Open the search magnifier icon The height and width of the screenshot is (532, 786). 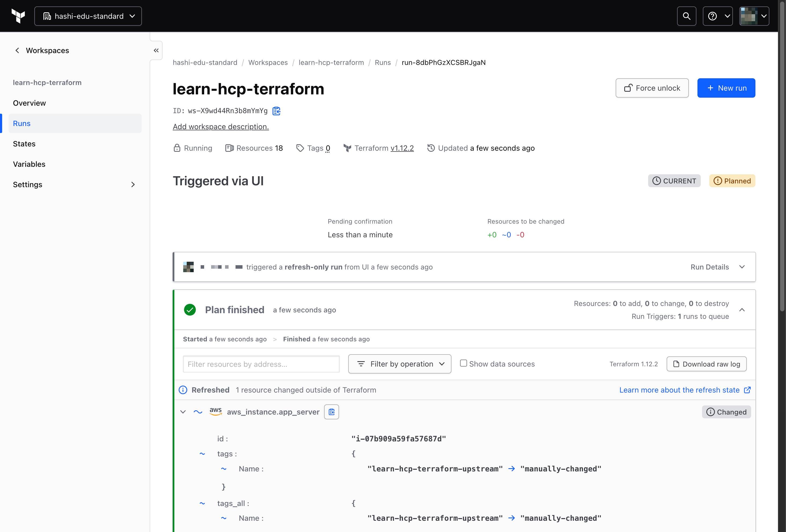(686, 16)
